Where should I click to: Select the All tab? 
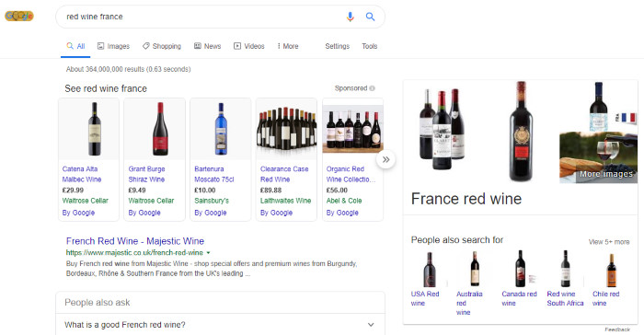[75, 46]
